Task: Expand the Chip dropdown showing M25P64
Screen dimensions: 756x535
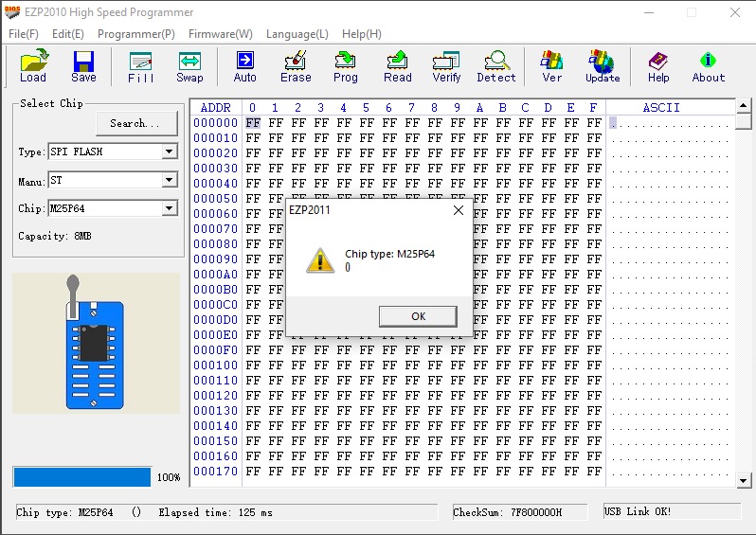Action: pos(169,208)
